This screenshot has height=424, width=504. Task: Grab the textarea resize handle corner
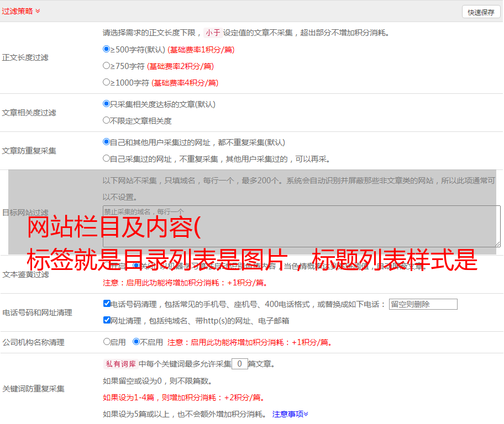(497, 243)
